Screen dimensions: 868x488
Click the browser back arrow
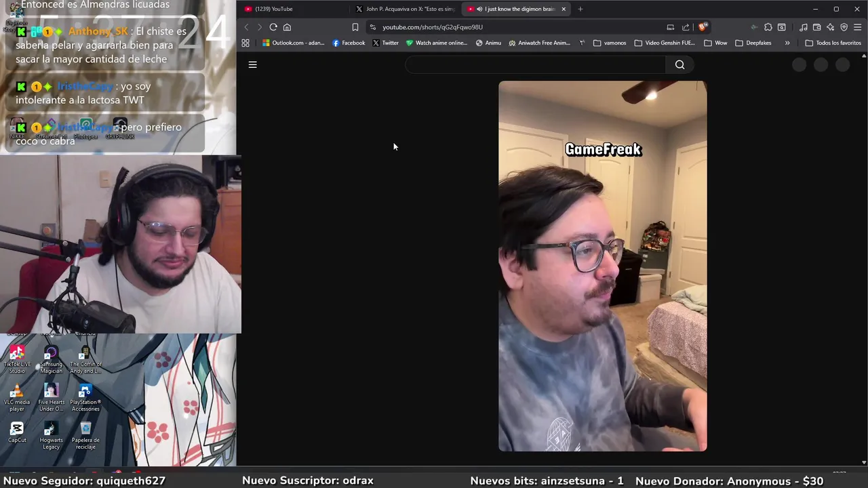pyautogui.click(x=246, y=27)
